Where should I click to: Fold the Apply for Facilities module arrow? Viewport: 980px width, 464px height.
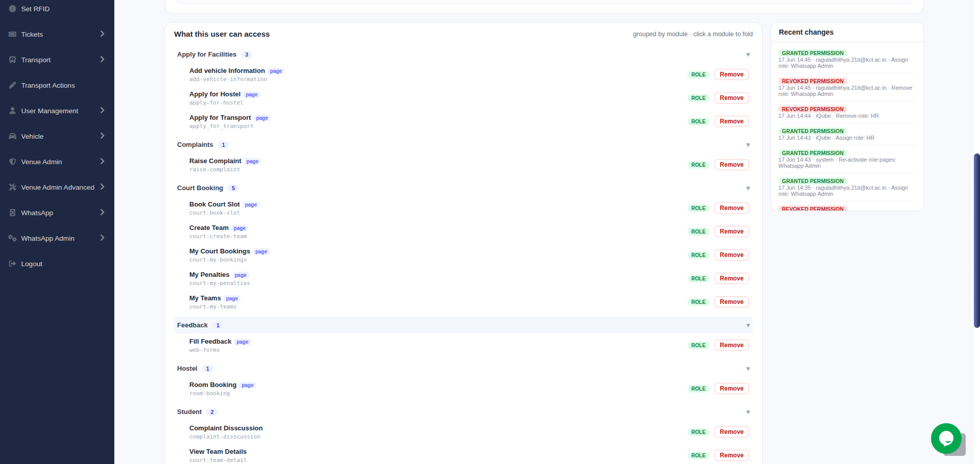point(748,55)
